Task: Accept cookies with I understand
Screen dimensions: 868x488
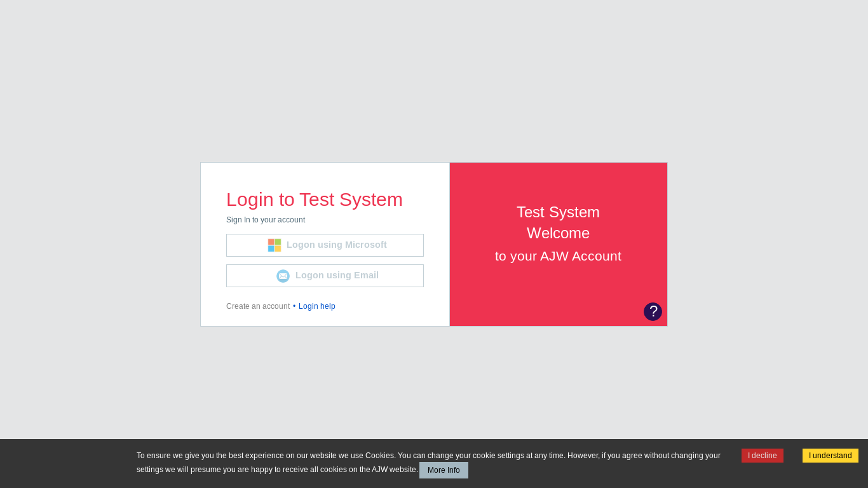Action: [x=831, y=456]
